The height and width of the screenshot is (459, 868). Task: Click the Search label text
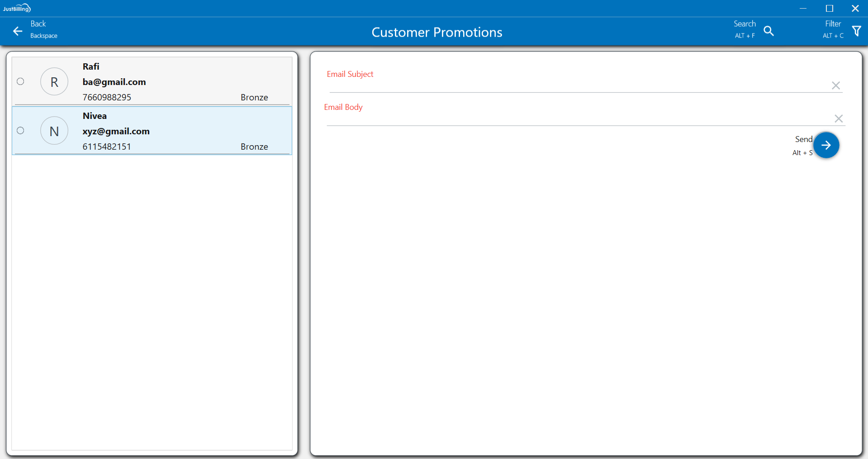pyautogui.click(x=744, y=24)
